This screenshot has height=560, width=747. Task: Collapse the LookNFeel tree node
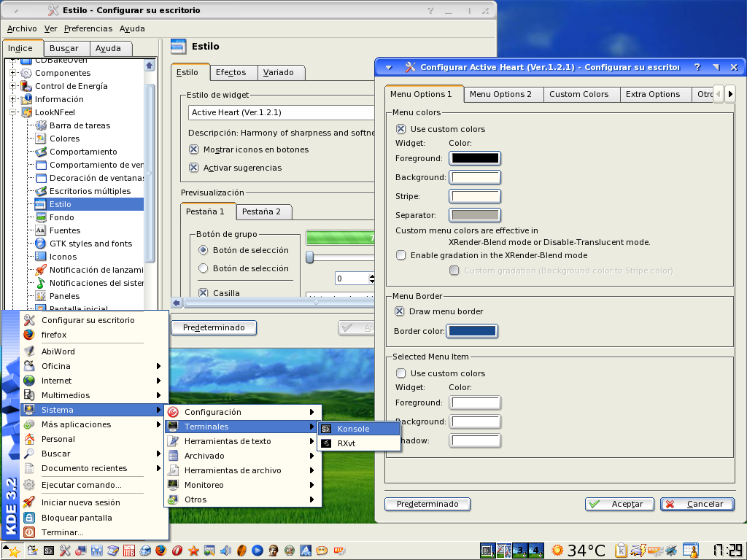[13, 112]
